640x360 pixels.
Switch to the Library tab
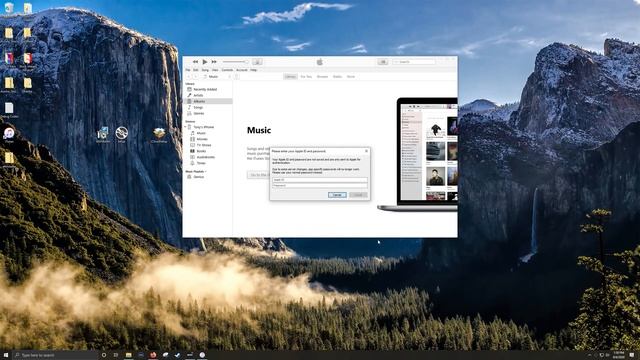(x=290, y=76)
